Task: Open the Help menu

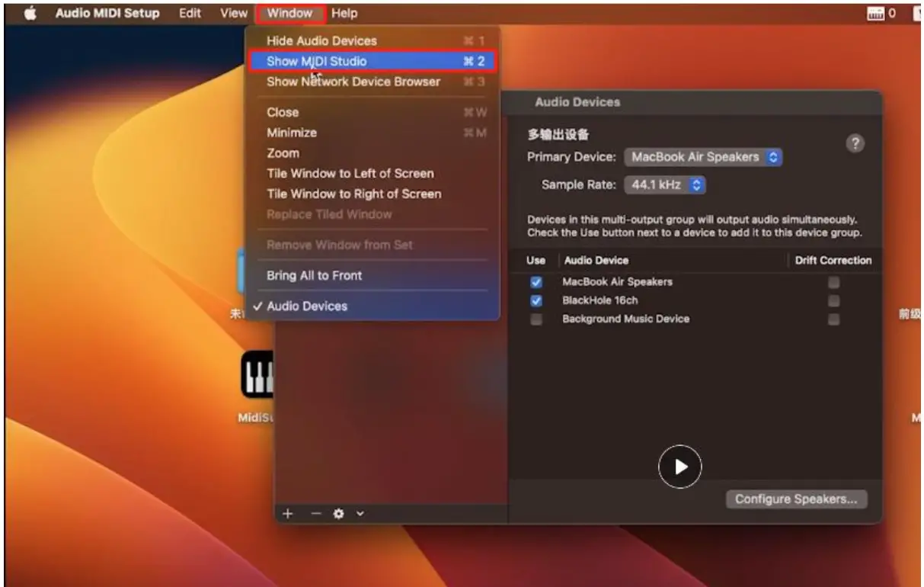Action: 344,13
